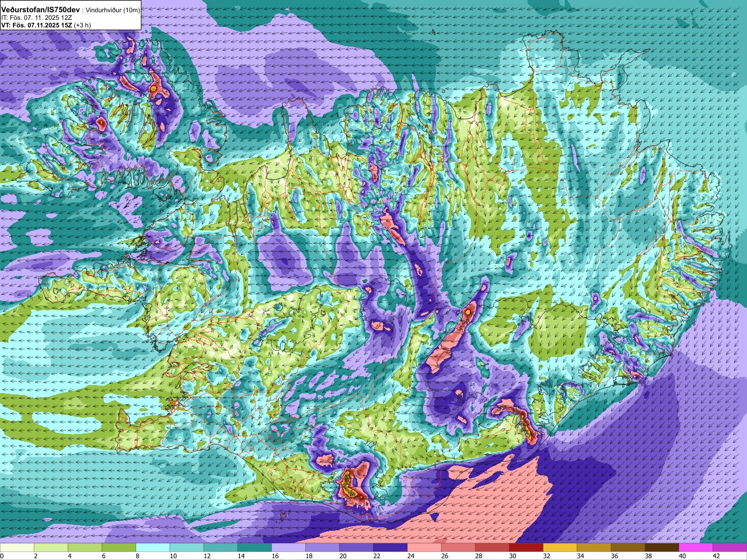The width and height of the screenshot is (747, 560).
Task: Click the scale tick label "40"
Action: (x=682, y=556)
